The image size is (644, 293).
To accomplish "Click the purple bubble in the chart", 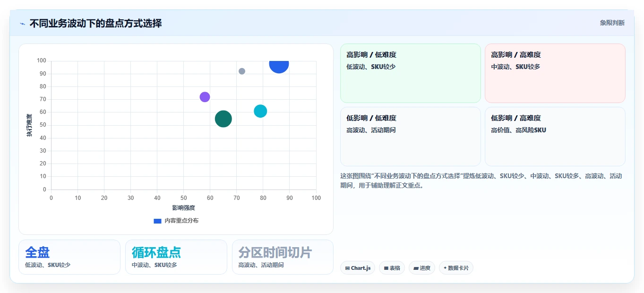I will point(205,97).
